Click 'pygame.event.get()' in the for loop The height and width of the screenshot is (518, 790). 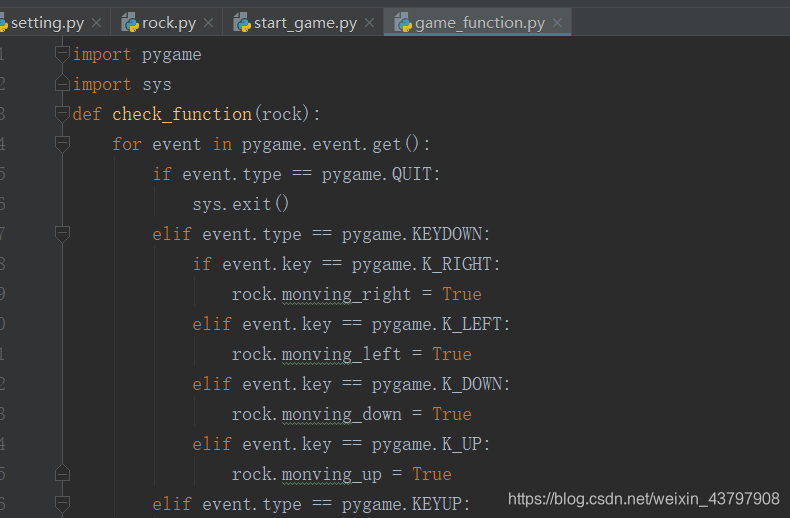click(x=331, y=145)
